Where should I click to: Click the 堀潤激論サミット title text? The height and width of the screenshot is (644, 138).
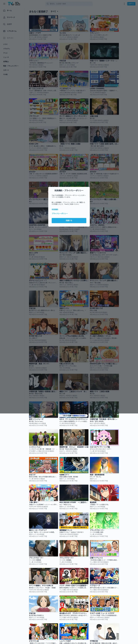pyautogui.click(x=66, y=530)
